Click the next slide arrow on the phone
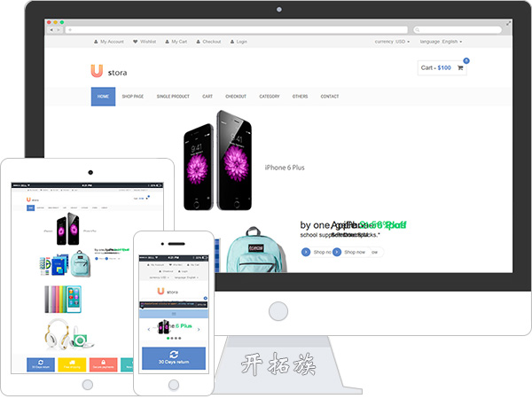This screenshot has height=399, width=532. [x=199, y=329]
